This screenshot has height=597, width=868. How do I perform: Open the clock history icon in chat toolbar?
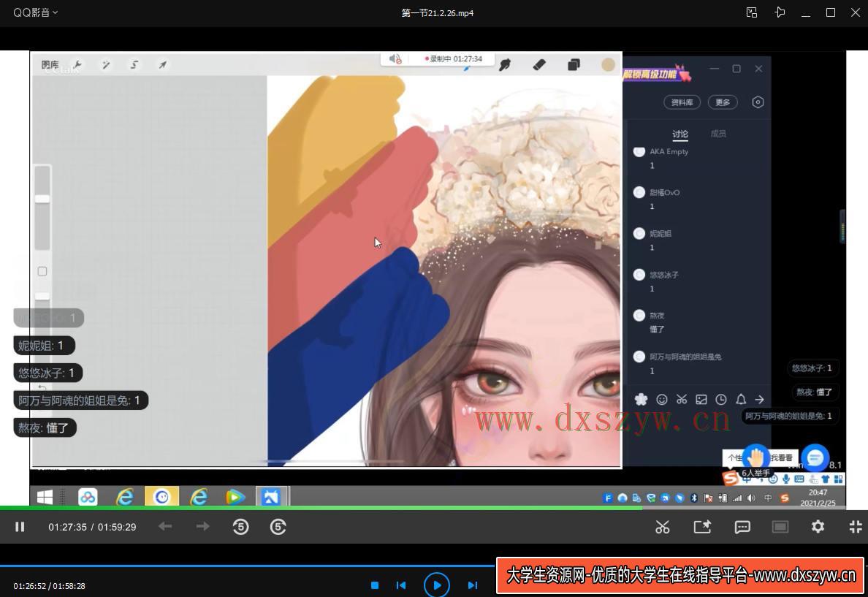tap(720, 399)
